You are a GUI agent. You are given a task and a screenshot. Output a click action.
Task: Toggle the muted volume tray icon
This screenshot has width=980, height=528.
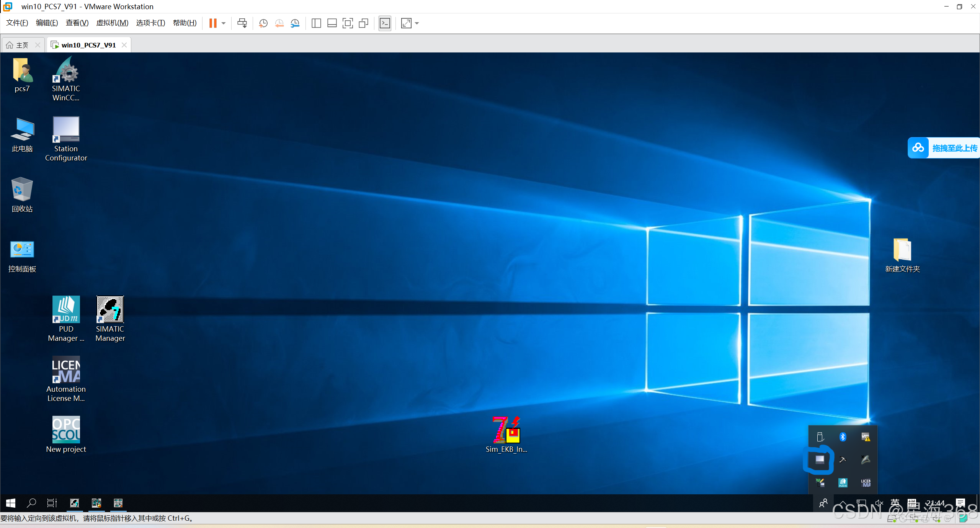click(879, 503)
